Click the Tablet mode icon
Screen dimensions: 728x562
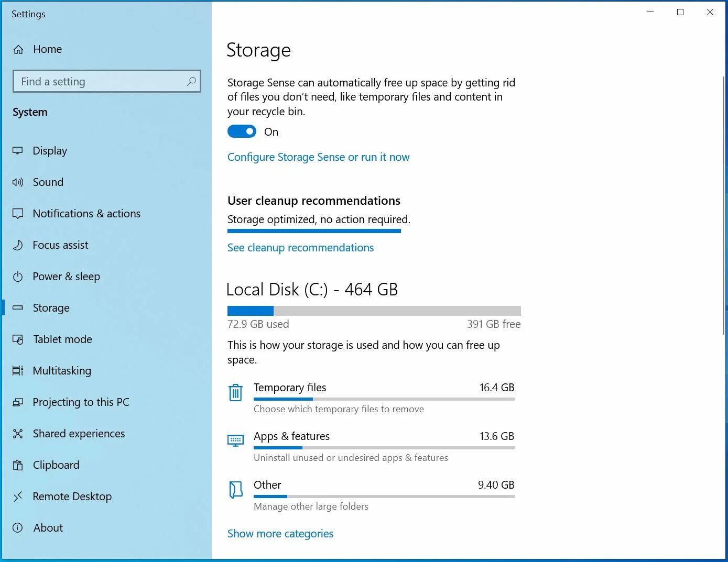pos(18,339)
